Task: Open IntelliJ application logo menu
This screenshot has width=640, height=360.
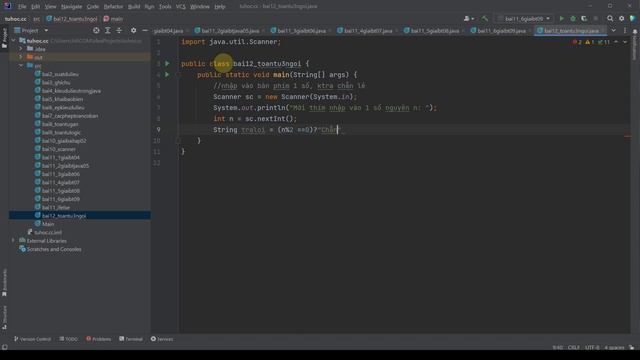Action: click(x=7, y=6)
